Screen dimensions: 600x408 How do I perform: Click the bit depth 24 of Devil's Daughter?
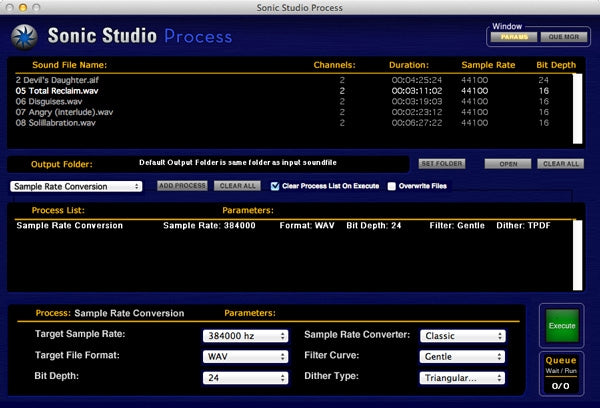coord(543,80)
